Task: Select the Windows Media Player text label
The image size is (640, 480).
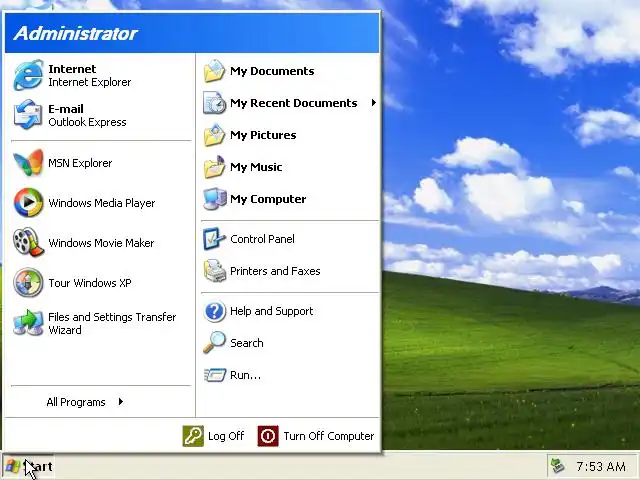Action: point(102,203)
